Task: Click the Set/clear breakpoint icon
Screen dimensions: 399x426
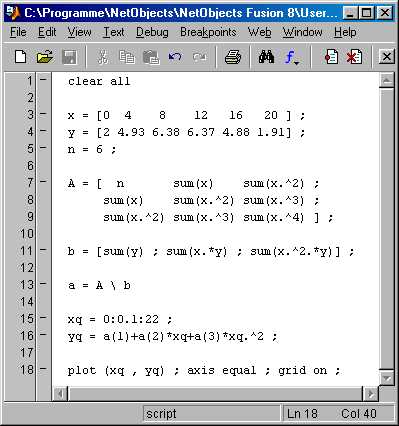Action: coord(331,57)
